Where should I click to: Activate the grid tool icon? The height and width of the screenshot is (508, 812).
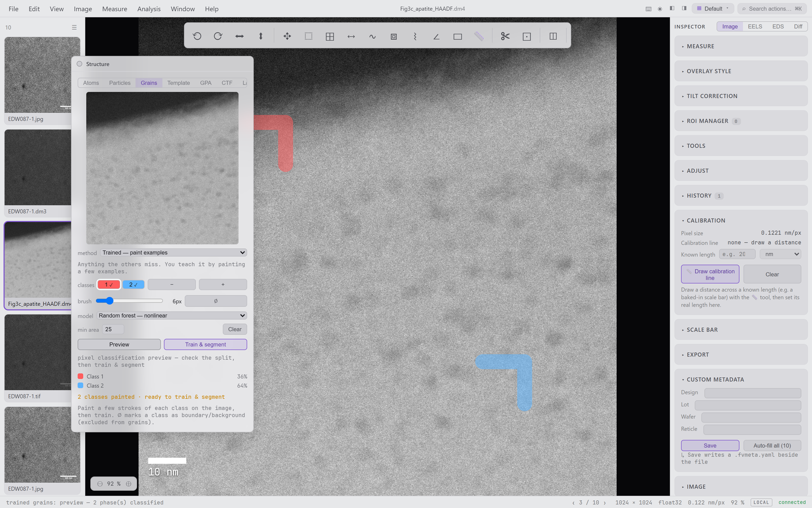click(330, 36)
